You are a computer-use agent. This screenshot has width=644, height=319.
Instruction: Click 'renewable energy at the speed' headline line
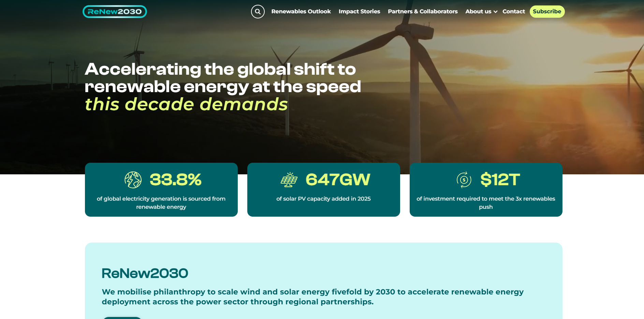pos(223,87)
